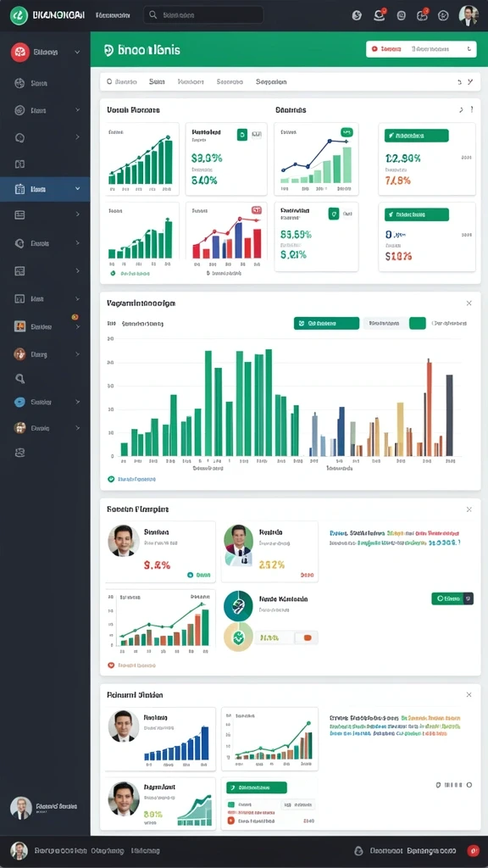Click the pagination dots in the bottom panel

click(454, 784)
